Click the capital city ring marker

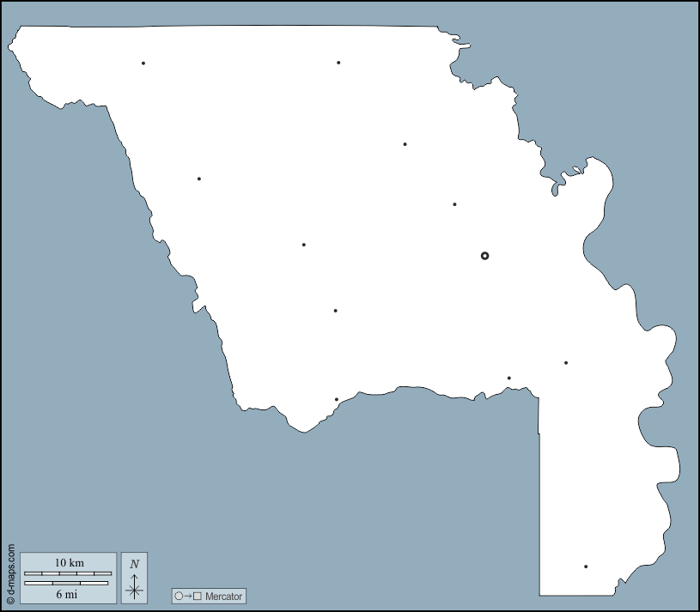tap(484, 256)
